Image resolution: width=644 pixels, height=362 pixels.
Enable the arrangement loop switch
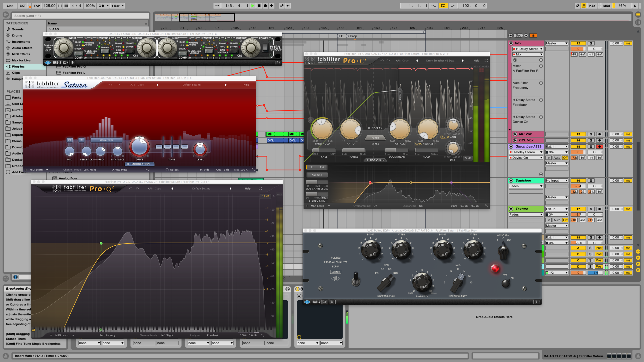[443, 6]
